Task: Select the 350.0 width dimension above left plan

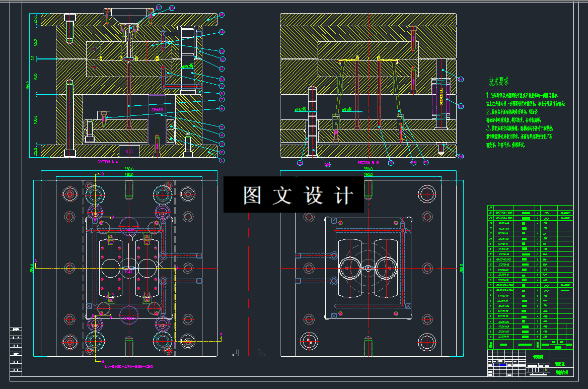Action: 129,169
